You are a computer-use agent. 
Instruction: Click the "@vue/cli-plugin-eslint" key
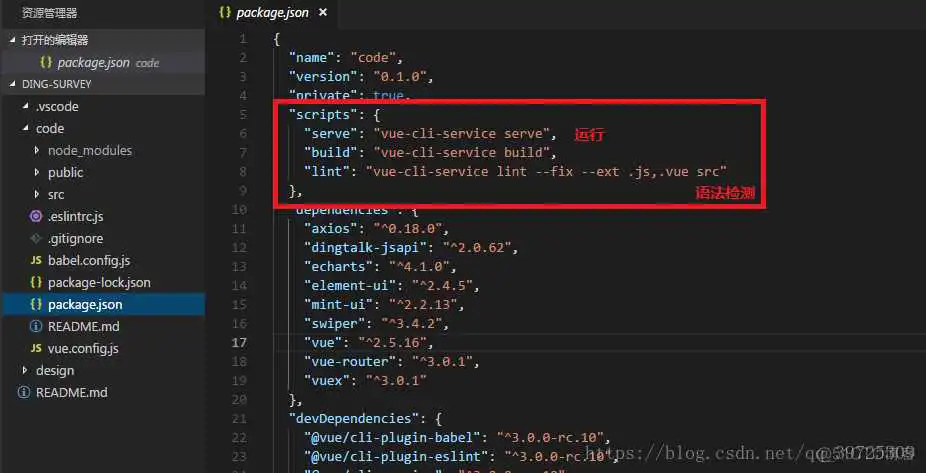coord(397,456)
